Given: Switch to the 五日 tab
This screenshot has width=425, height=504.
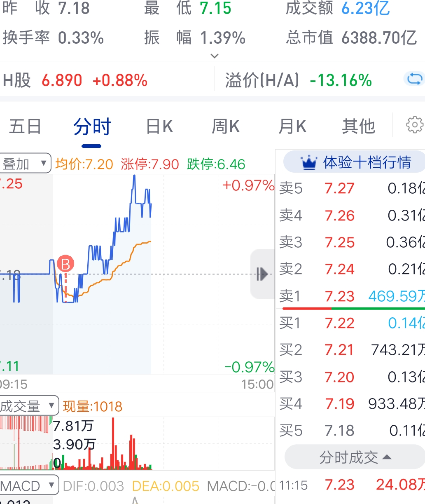Looking at the screenshot, I should pyautogui.click(x=25, y=126).
